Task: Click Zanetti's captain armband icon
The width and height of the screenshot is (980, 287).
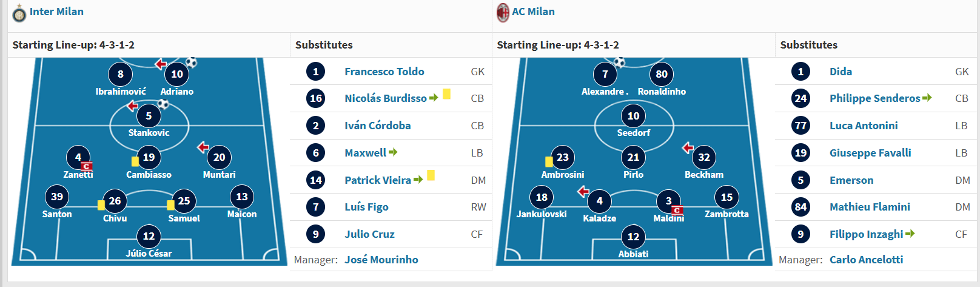Action: pos(87,166)
